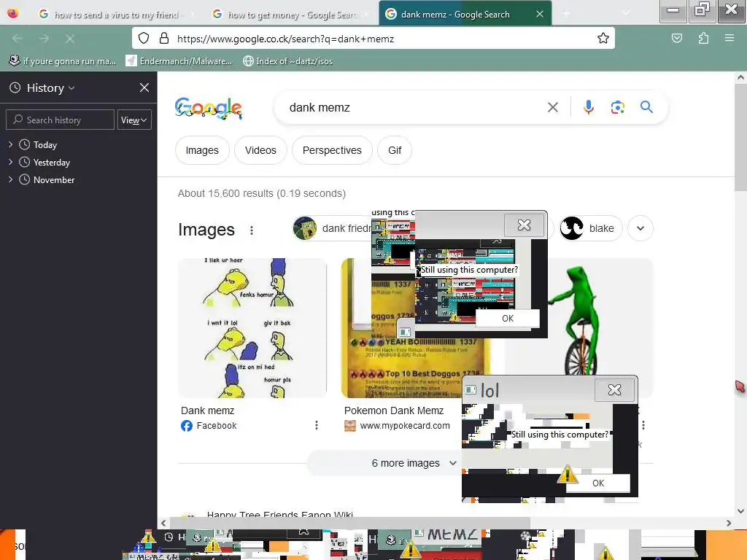
Task: Select the dank friedr image chip
Action: point(332,228)
